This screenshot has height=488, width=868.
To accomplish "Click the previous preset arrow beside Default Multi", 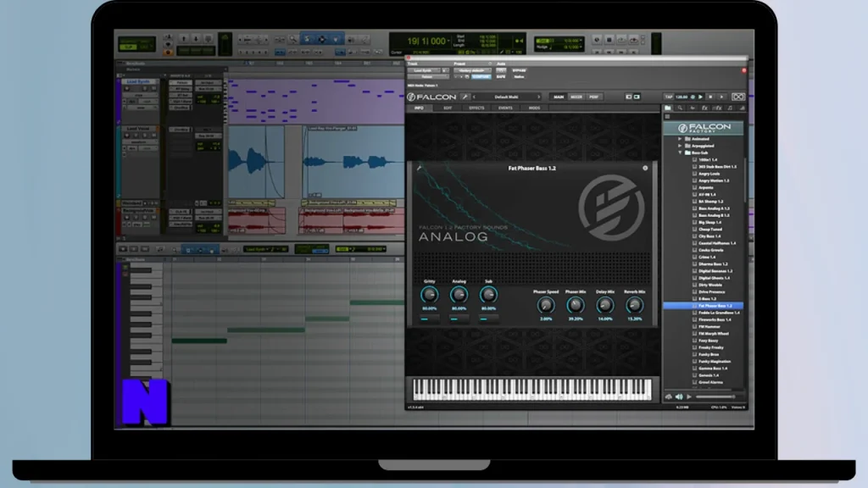I will (474, 97).
